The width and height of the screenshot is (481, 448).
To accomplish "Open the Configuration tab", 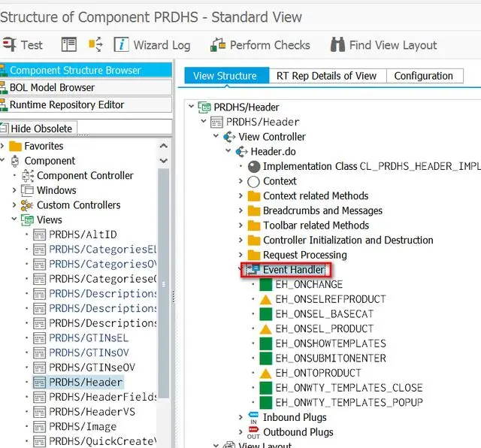I will click(423, 76).
